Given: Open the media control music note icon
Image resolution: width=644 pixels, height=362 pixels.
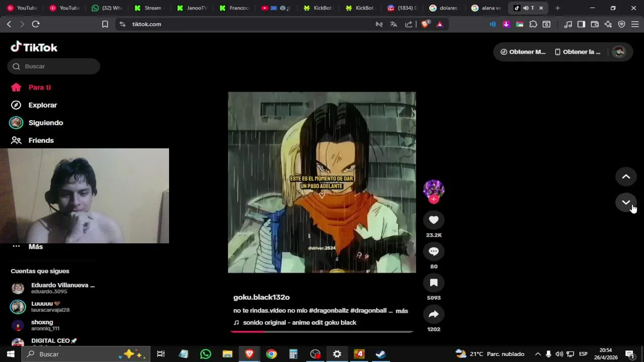Looking at the screenshot, I should [568, 24].
